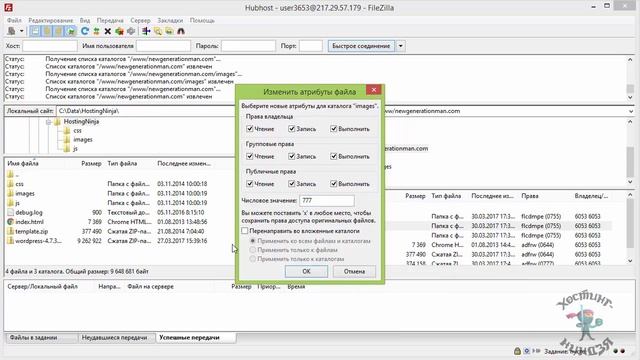Image resolution: width=640 pixels, height=360 pixels.
Task: Click message log scroll down arrow
Action: (x=630, y=97)
